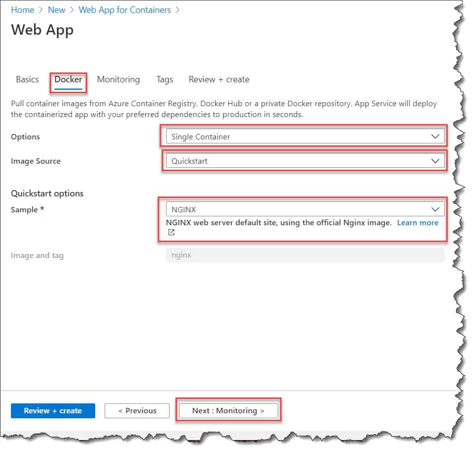
Task: Stay on the Docker tab
Action: (68, 79)
